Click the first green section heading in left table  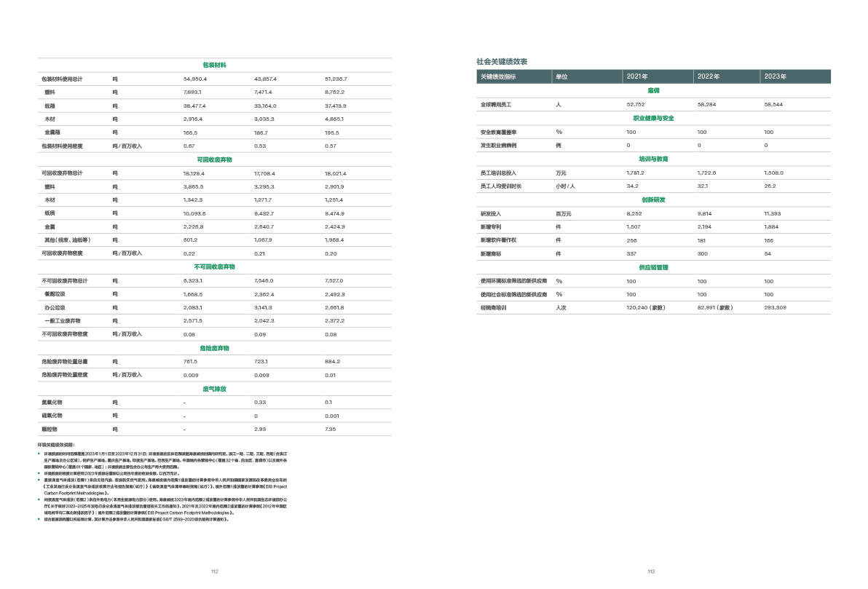214,65
